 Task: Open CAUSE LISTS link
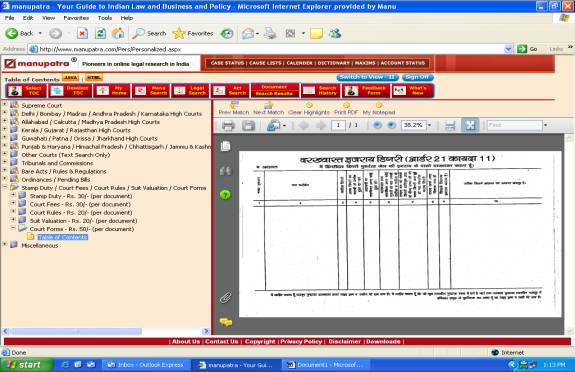pyautogui.click(x=265, y=63)
